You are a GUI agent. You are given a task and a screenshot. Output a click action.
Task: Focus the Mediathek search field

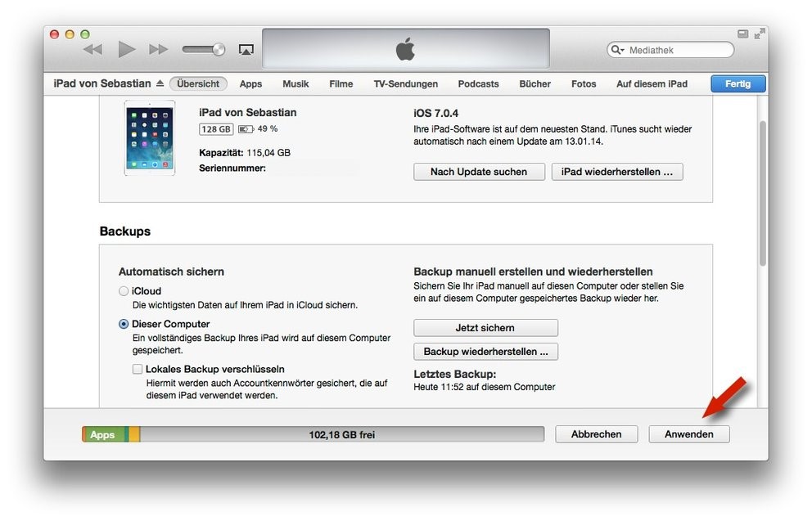click(x=670, y=50)
